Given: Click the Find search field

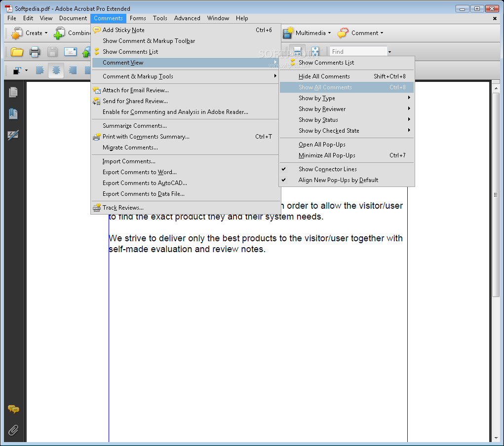Looking at the screenshot, I should point(358,52).
